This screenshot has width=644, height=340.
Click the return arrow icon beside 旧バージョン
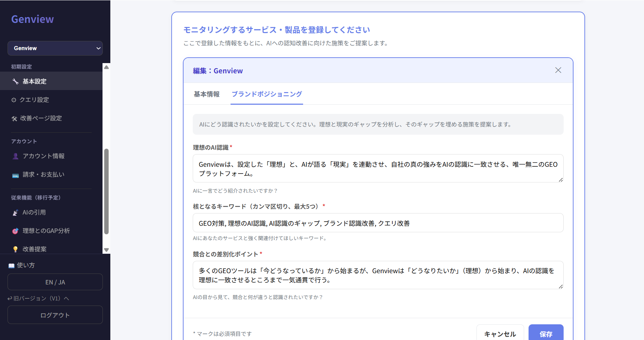point(10,298)
